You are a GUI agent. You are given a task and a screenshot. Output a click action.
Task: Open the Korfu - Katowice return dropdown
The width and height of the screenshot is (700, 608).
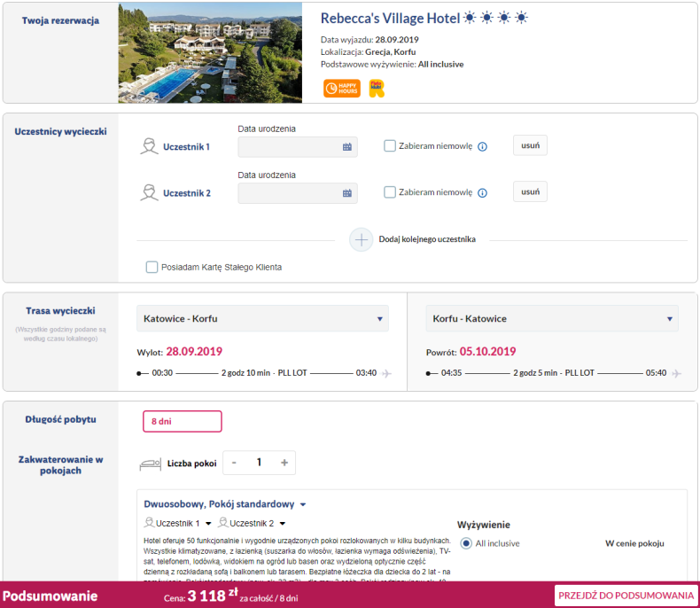[552, 319]
